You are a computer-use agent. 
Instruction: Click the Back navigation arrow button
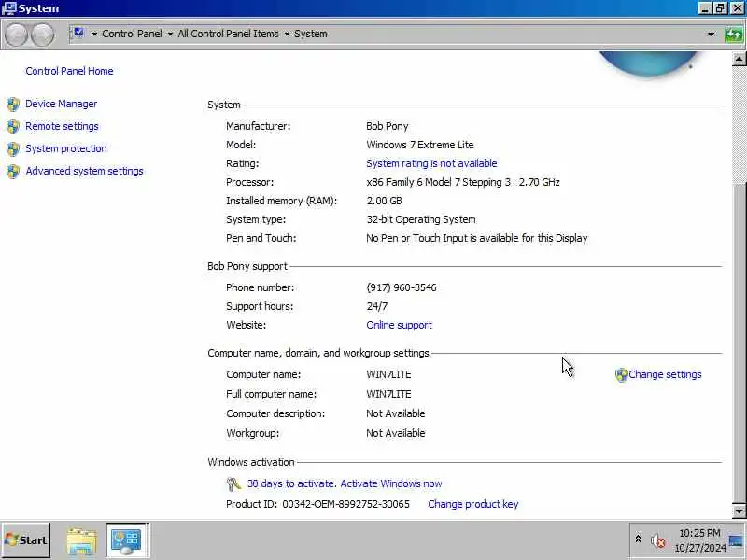16,35
